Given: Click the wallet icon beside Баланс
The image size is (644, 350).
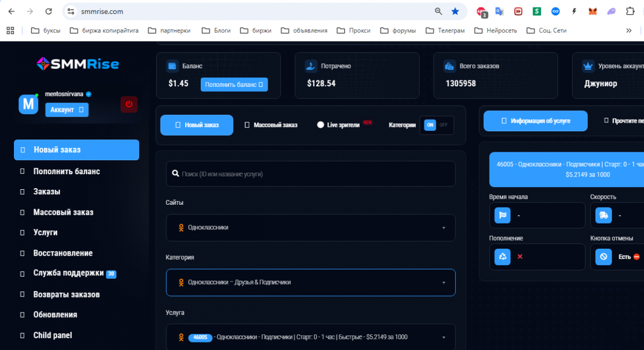Looking at the screenshot, I should pos(172,66).
